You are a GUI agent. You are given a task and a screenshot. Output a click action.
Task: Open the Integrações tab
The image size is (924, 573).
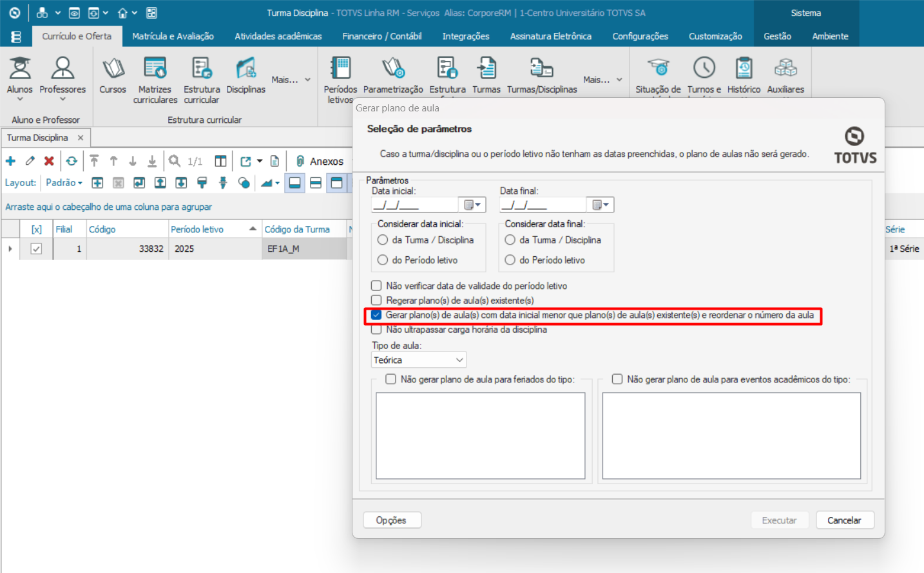466,37
